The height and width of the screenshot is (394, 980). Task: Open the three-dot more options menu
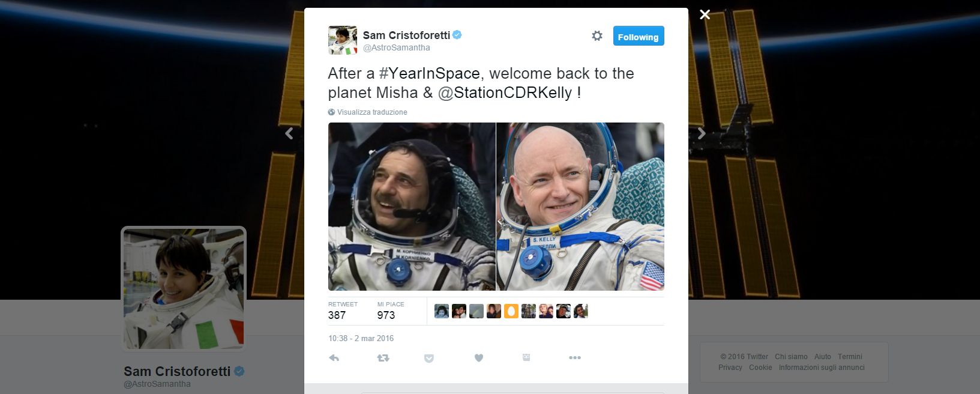(575, 358)
